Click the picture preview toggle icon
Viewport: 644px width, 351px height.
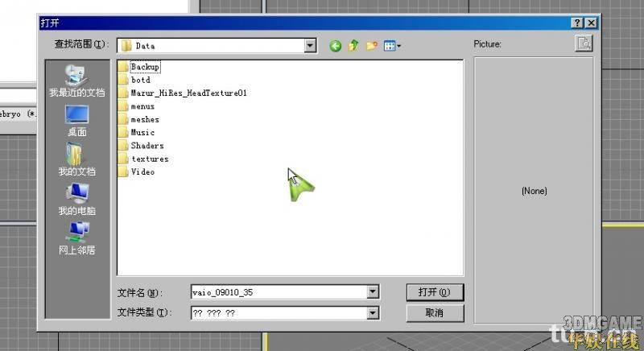584,44
